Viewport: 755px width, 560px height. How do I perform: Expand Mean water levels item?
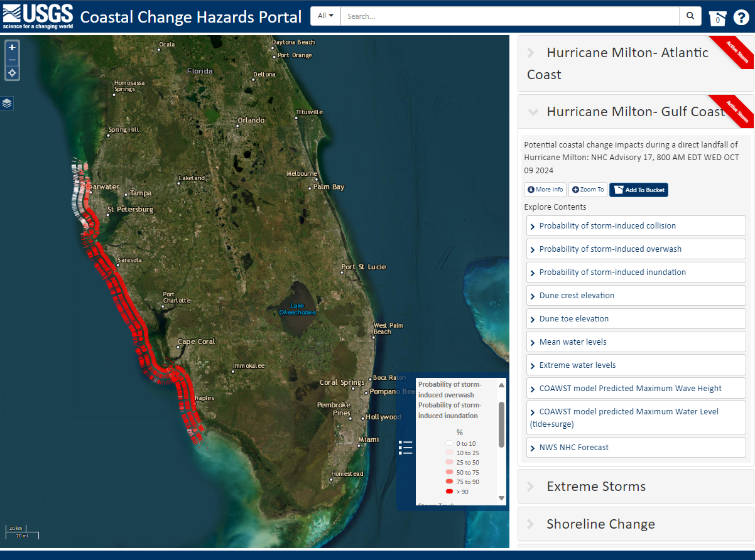(636, 342)
